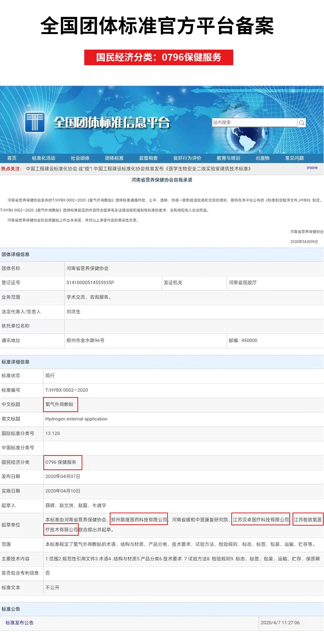Navigate to 良好行为评价
The image size is (324, 644).
tap(187, 158)
